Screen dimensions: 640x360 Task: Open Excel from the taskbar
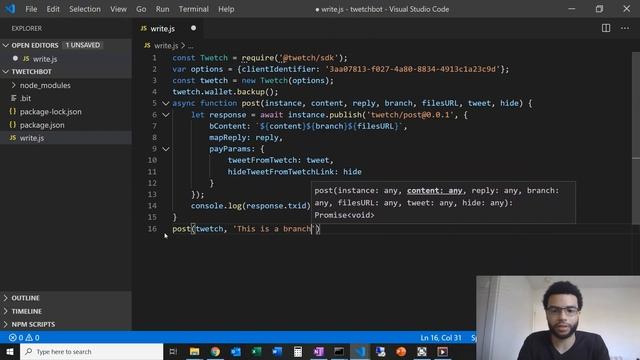[x=256, y=351]
